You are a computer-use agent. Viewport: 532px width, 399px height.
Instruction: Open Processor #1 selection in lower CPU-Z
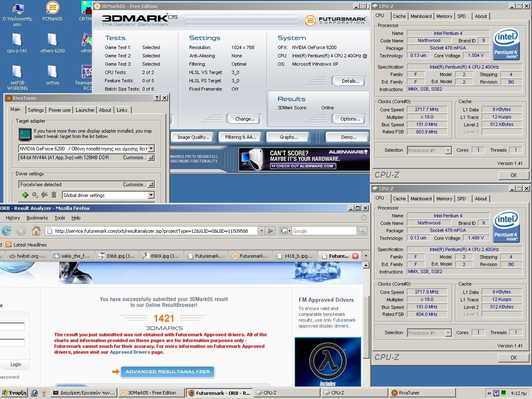tap(448, 333)
